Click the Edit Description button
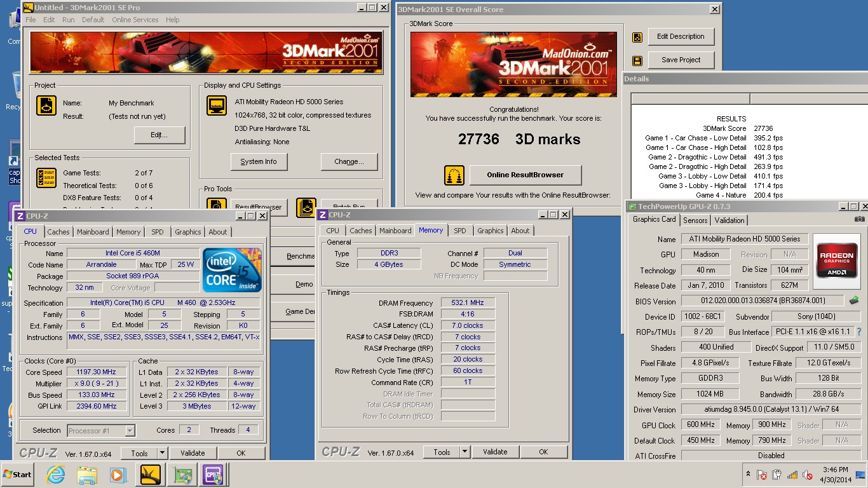Viewport: 868px width, 488px height. pyautogui.click(x=681, y=36)
